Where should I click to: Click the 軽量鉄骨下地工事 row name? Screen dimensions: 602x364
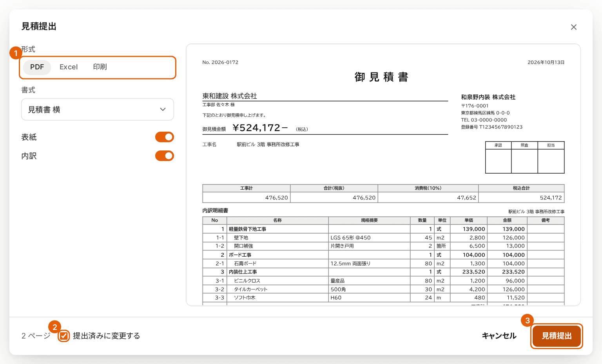pyautogui.click(x=248, y=229)
